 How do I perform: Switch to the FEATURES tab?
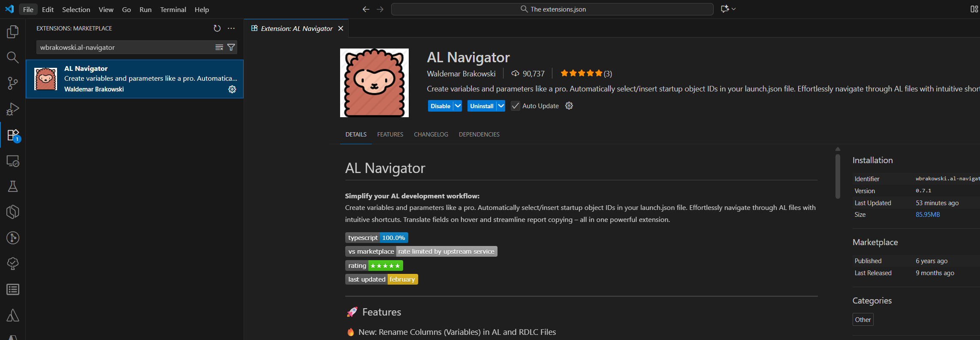click(x=390, y=134)
